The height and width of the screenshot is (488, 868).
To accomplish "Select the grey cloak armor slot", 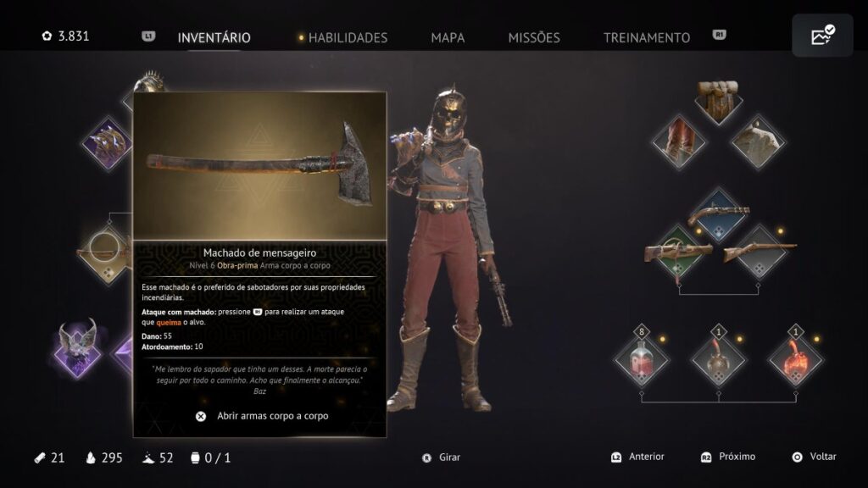I will (x=757, y=142).
